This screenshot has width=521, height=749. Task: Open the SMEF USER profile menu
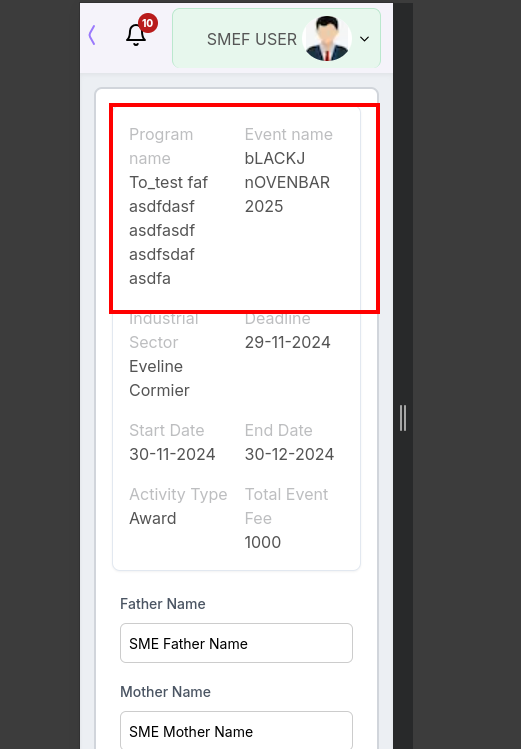(x=276, y=38)
